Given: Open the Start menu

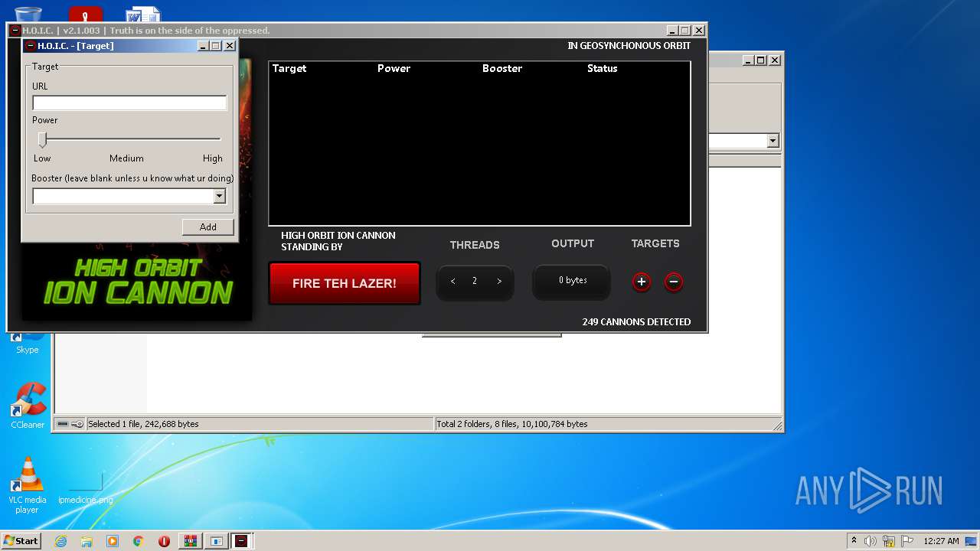Looking at the screenshot, I should [x=21, y=540].
